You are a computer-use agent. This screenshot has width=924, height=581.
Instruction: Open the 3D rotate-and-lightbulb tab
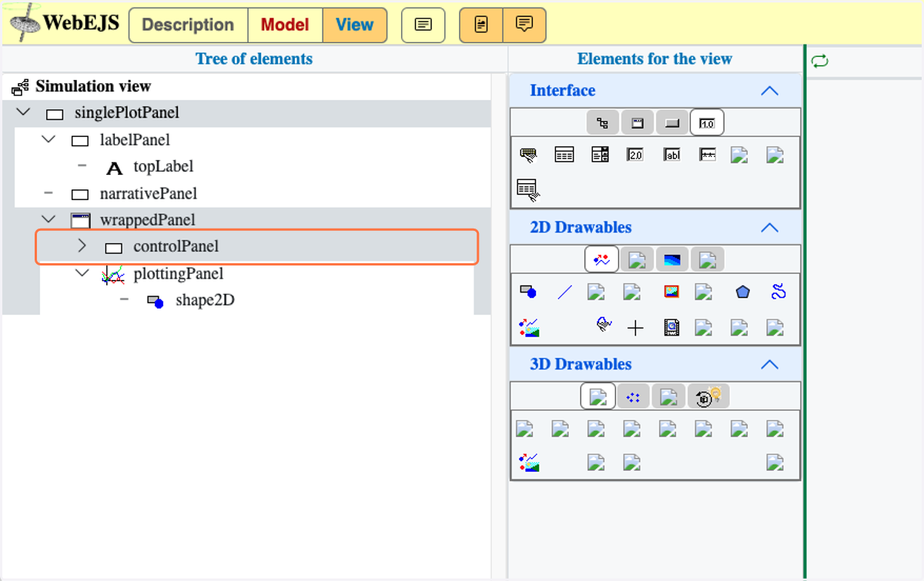708,396
